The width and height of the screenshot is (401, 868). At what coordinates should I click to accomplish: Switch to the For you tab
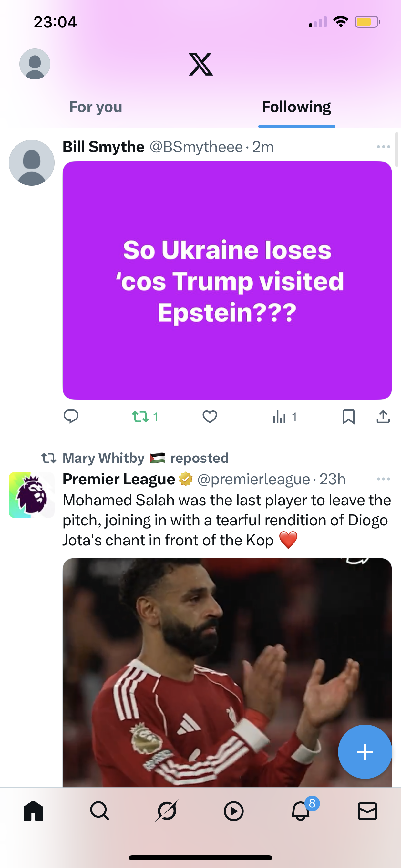(x=96, y=107)
